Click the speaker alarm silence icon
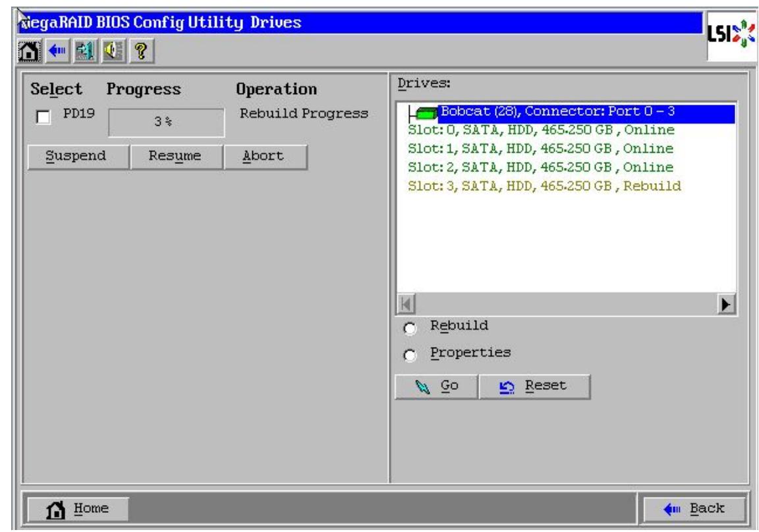Screen dimensions: 759x532 pos(113,51)
